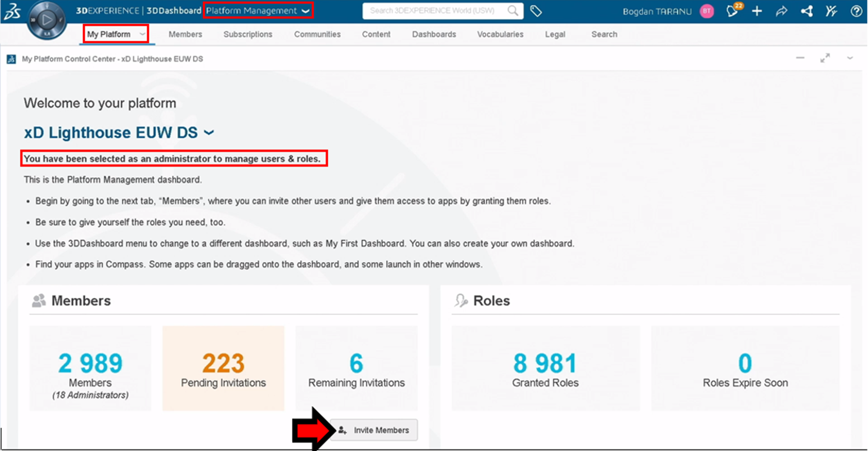Open the Legal tab
The image size is (868, 451).
pos(555,34)
